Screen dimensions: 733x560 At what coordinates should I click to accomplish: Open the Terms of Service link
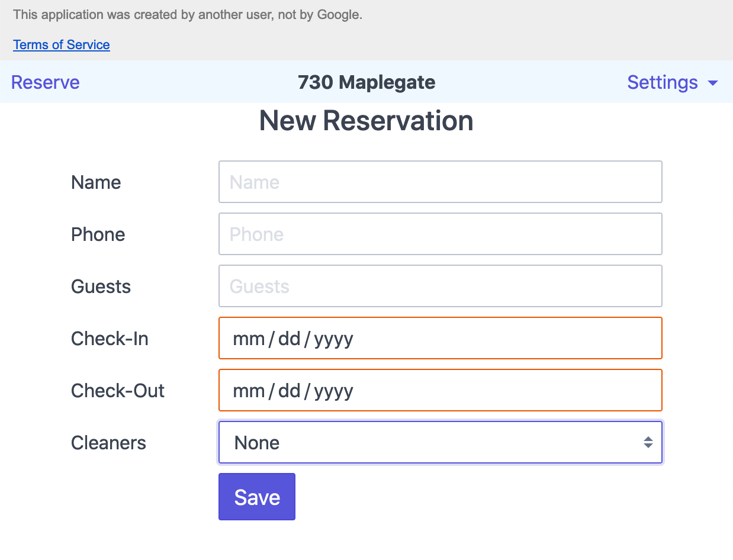pos(62,45)
